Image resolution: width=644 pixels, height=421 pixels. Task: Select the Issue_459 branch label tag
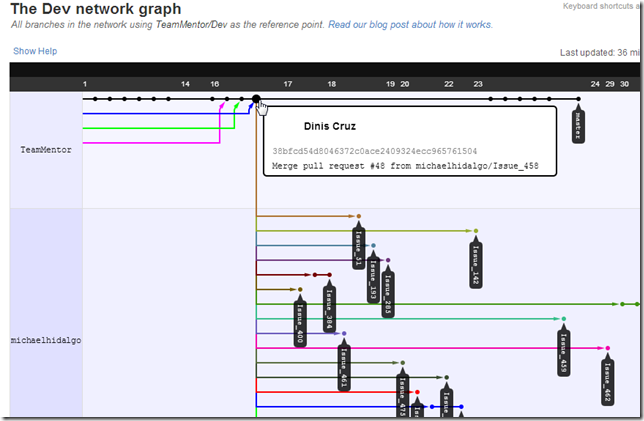(x=564, y=353)
